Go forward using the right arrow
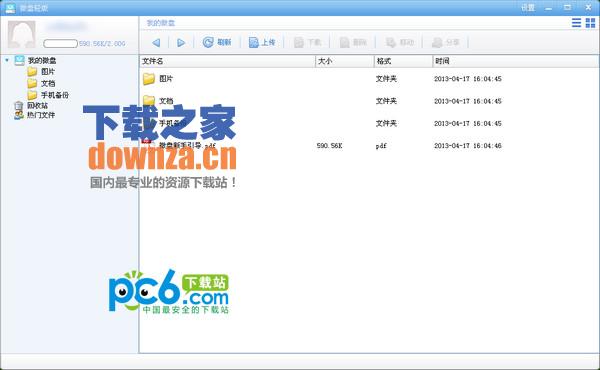Screen dimensions: 600x370 pos(181,42)
